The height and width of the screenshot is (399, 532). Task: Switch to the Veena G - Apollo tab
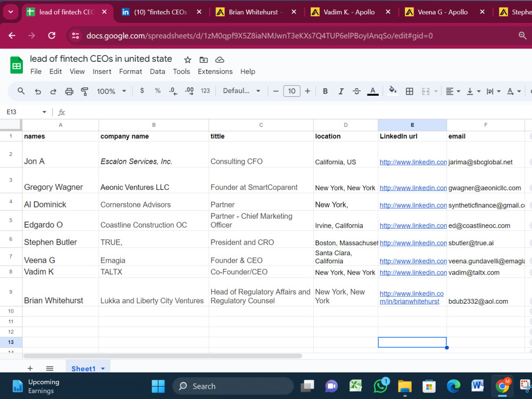point(444,12)
